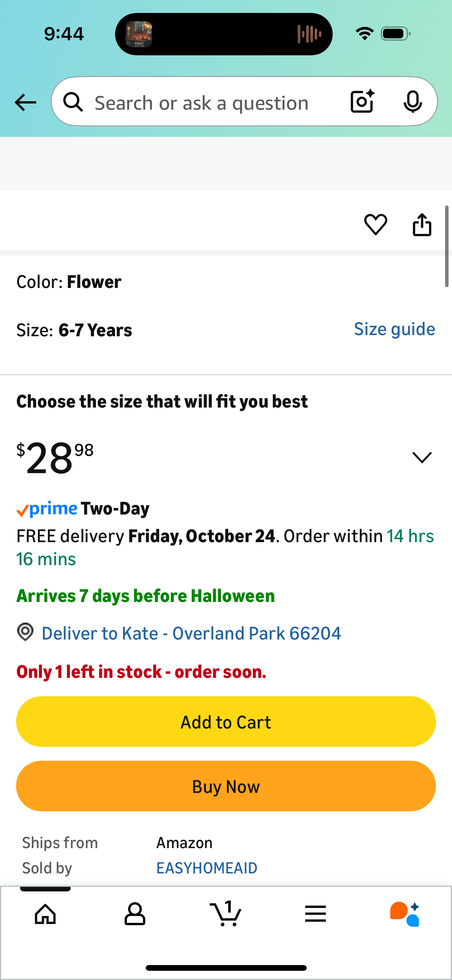The image size is (452, 980).
Task: Expand the price details chevron
Action: 422,457
